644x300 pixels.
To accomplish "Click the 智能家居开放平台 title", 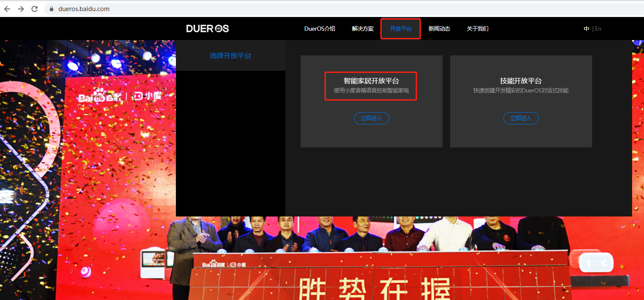I will tap(371, 81).
